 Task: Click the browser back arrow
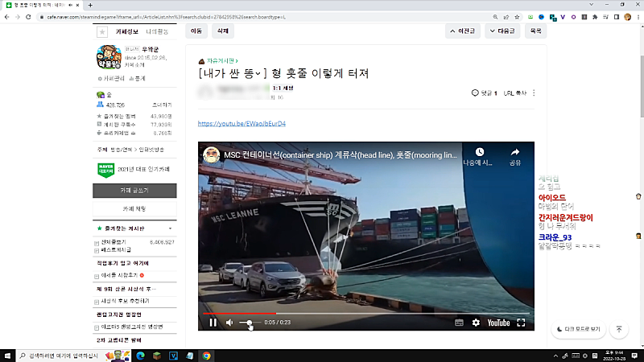[7, 17]
